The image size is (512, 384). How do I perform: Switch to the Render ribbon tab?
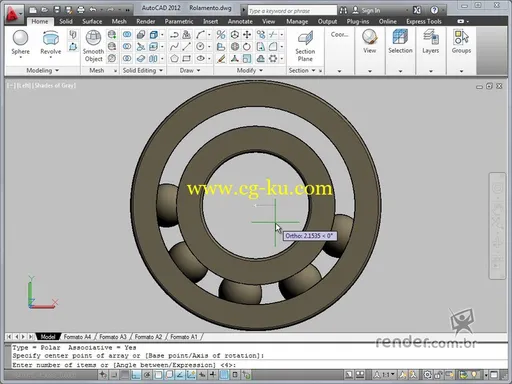pos(146,21)
